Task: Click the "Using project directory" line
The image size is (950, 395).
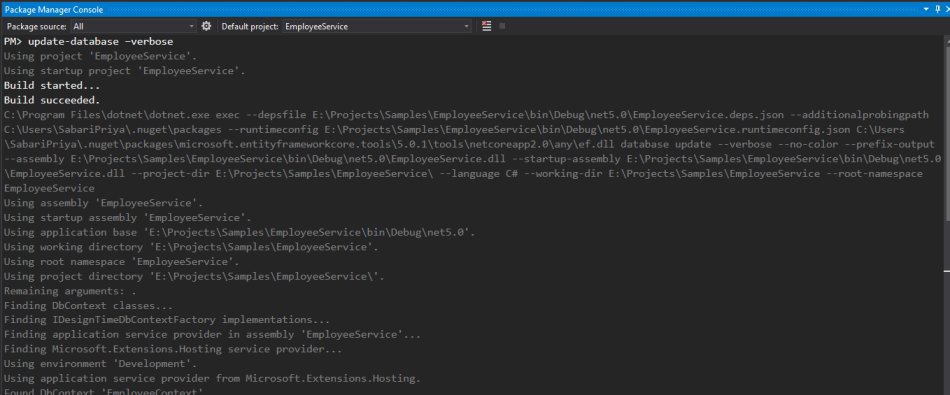Action: click(194, 276)
